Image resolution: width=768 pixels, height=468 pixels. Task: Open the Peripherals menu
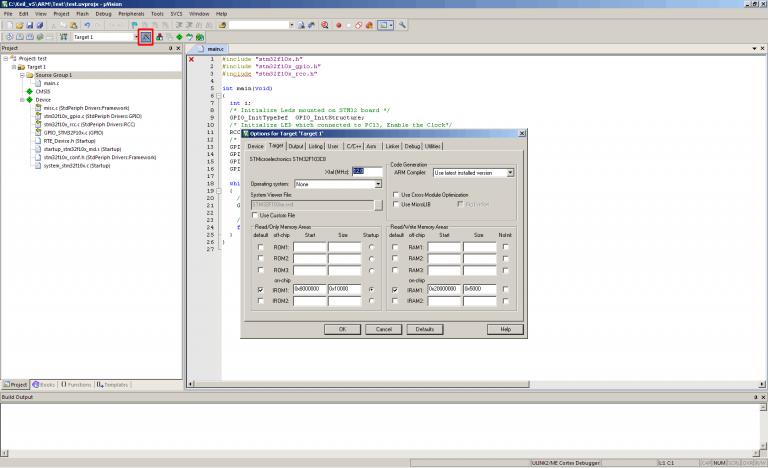pos(130,14)
